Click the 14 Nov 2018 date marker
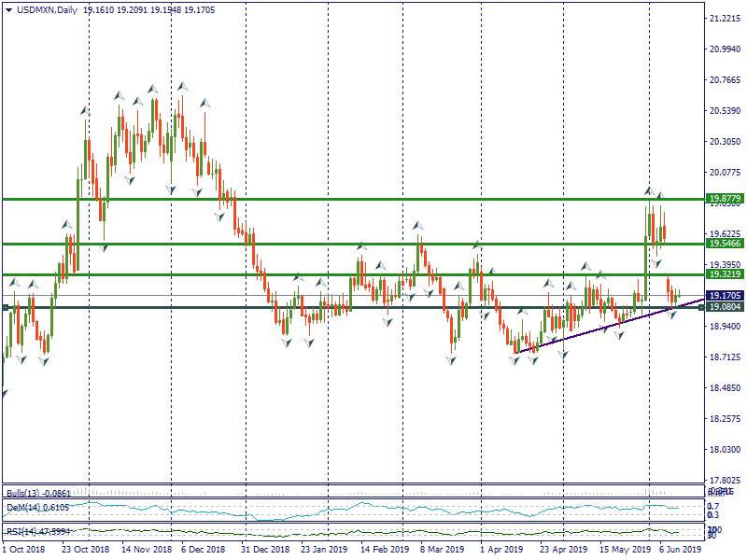This screenshot has width=747, height=560. 148,551
